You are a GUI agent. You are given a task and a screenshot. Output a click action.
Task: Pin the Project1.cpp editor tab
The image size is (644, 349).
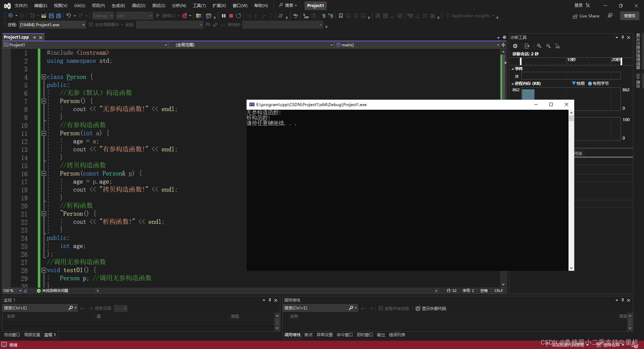click(34, 37)
